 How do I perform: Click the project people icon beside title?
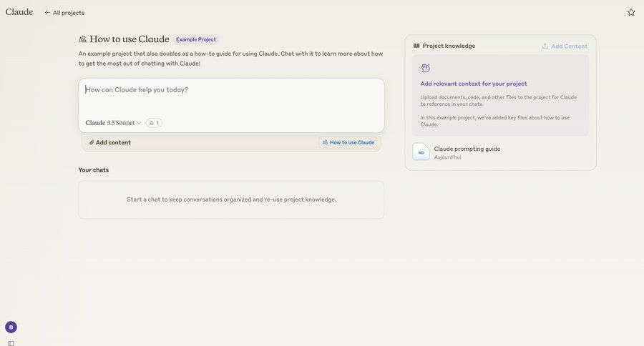click(82, 39)
